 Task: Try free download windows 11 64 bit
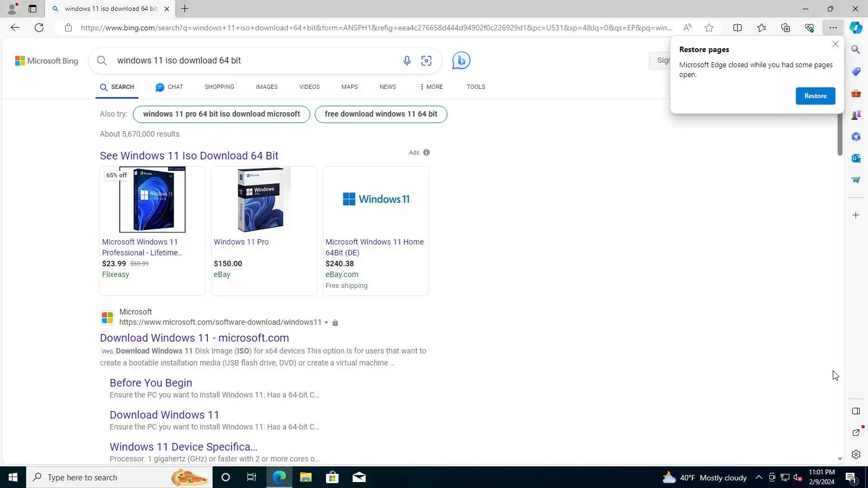click(381, 114)
